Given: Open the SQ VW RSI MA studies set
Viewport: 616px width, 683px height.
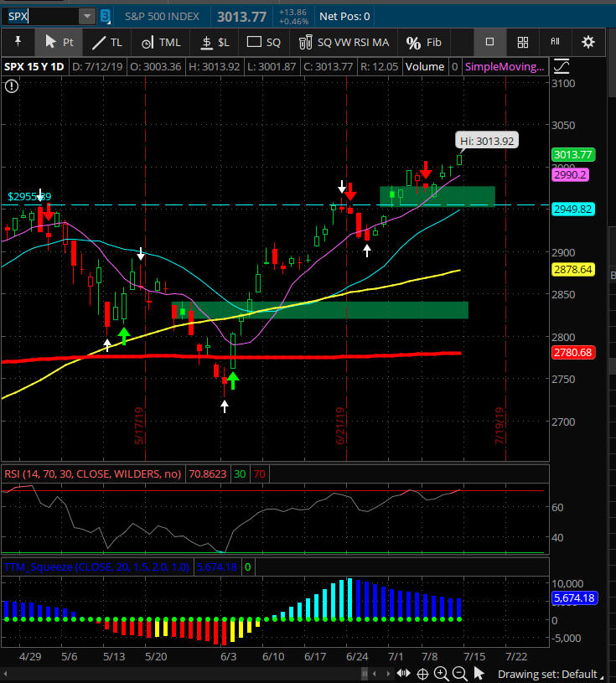Looking at the screenshot, I should 344,42.
